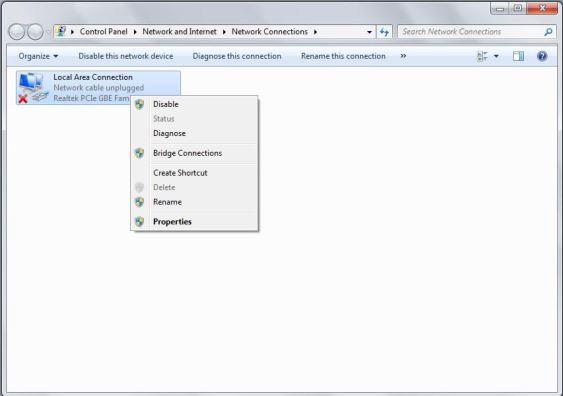
Task: Click the shield icon beside Rename
Action: click(x=139, y=202)
